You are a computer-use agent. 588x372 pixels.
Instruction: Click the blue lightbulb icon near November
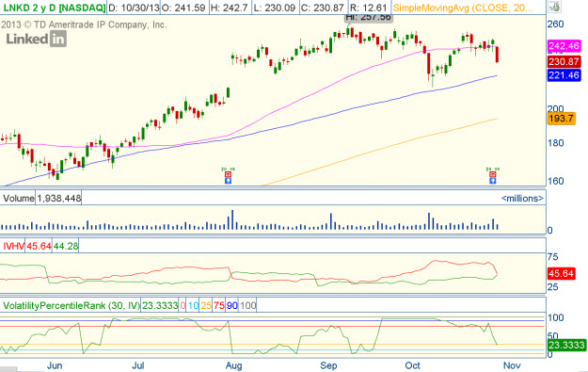click(493, 181)
